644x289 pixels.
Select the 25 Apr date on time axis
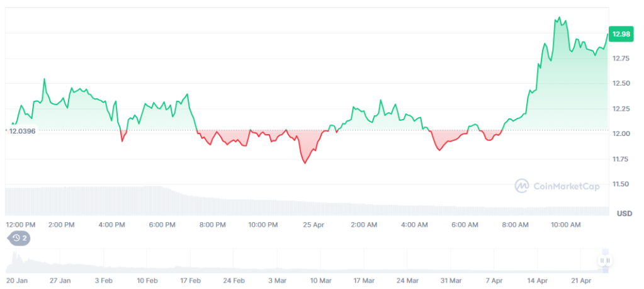tap(313, 225)
